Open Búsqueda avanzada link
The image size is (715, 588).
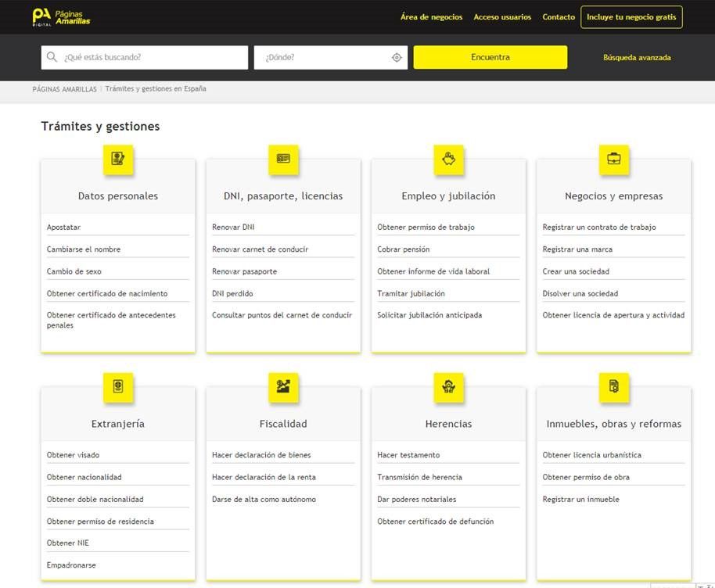coord(637,57)
